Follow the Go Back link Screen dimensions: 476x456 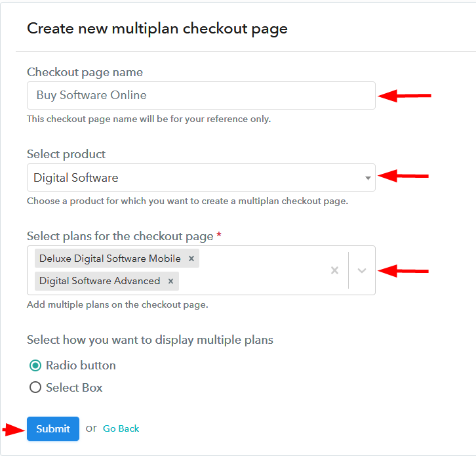tap(121, 428)
